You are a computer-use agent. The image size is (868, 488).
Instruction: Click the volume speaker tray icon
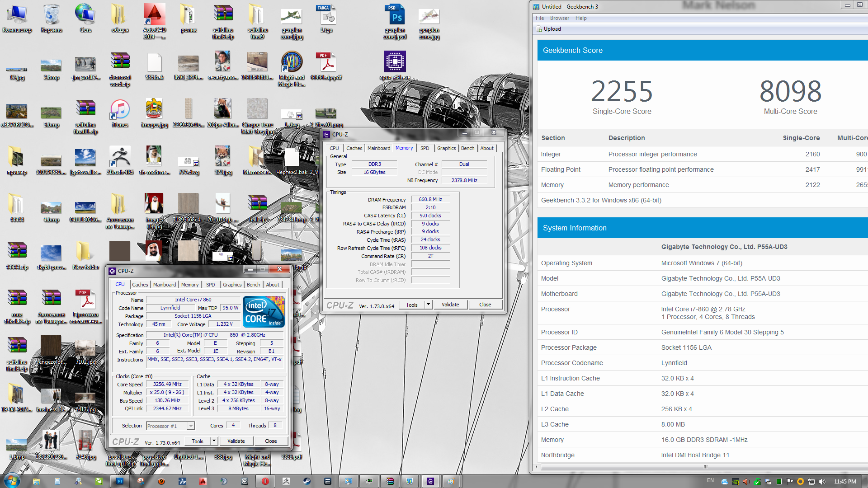coord(822,481)
